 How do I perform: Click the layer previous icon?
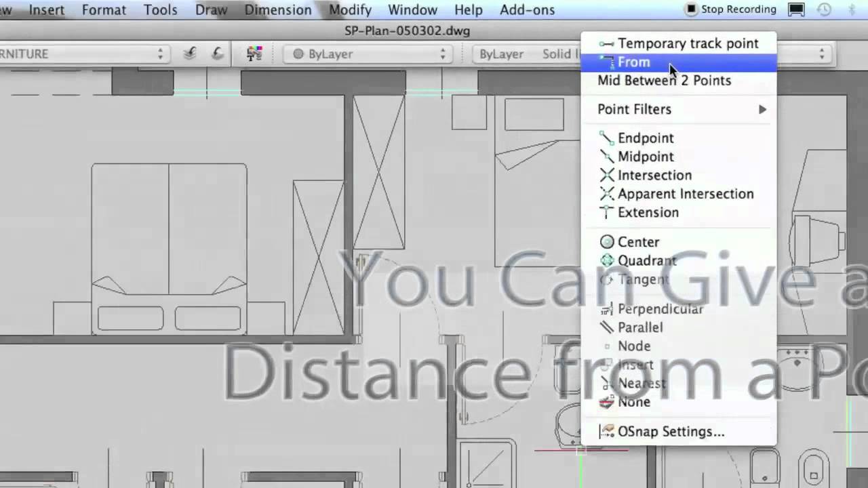[x=217, y=54]
